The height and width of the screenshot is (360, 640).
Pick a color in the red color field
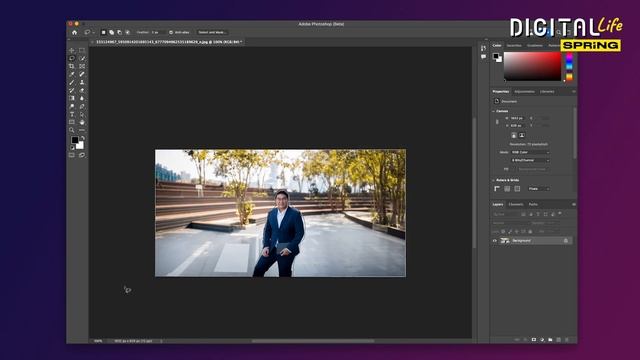coord(533,66)
